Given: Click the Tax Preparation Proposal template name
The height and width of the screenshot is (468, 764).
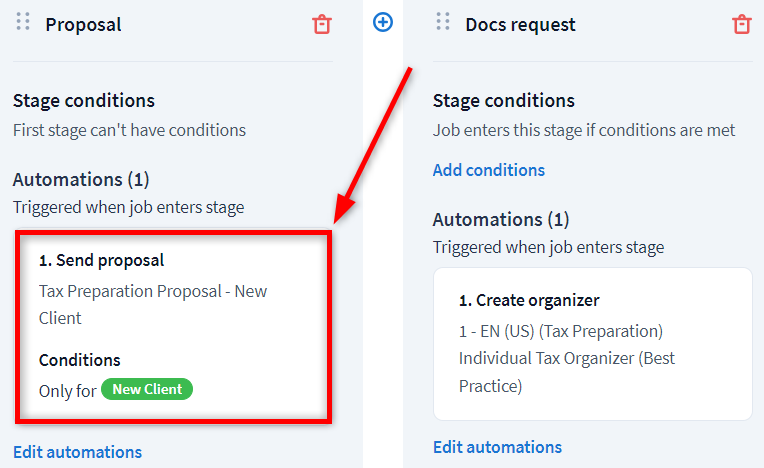Looking at the screenshot, I should 153,304.
